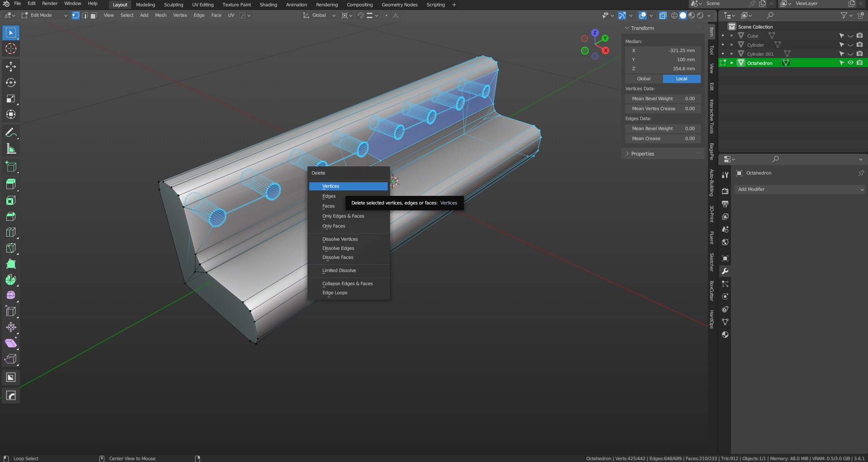Select the Move tool in the toolbar
Image resolution: width=868 pixels, height=462 pixels.
11,67
